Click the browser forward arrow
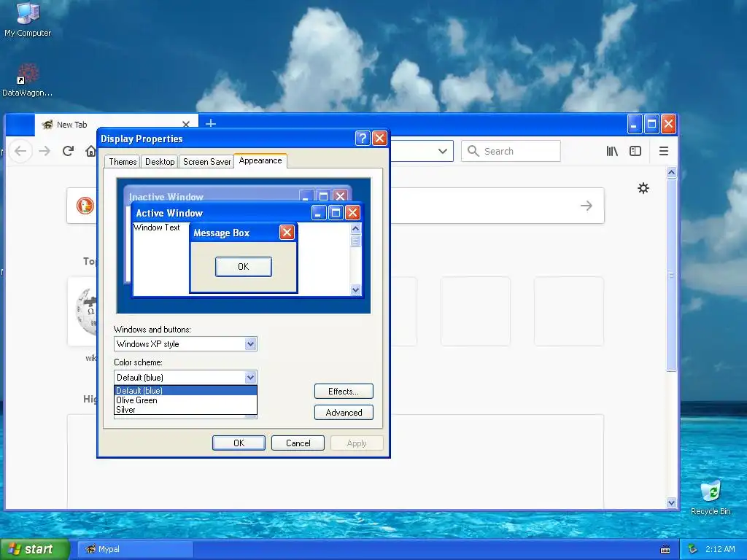 click(x=44, y=151)
